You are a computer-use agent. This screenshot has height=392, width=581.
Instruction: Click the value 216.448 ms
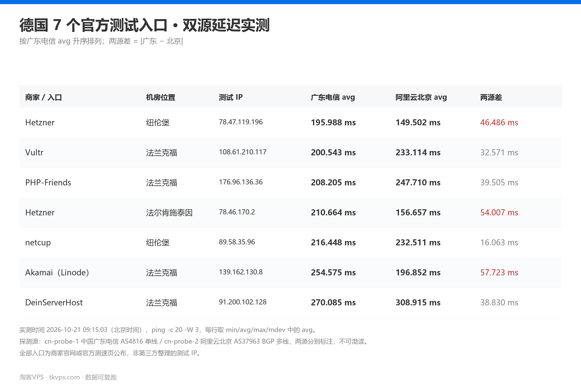(x=333, y=243)
